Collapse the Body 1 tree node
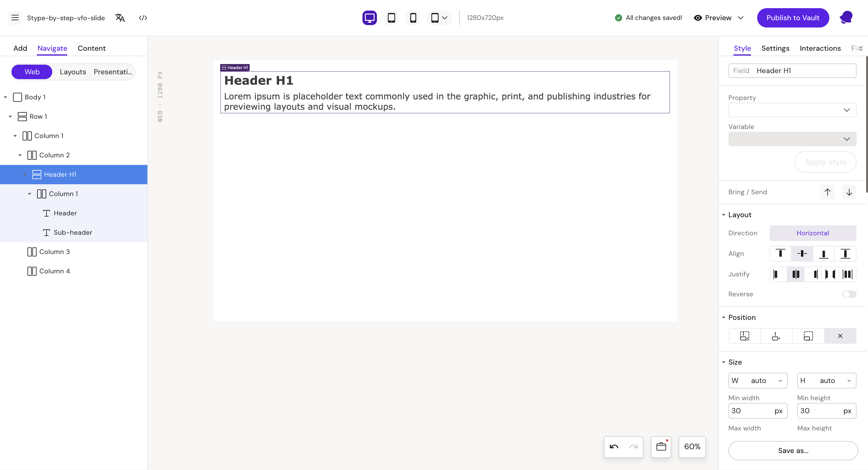Screen dimensions: 868x470 click(5, 97)
